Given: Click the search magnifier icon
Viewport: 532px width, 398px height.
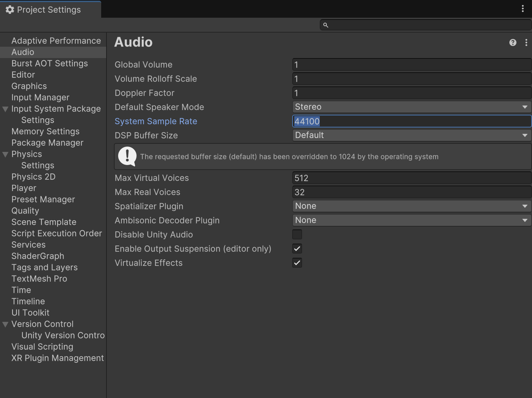Looking at the screenshot, I should [x=326, y=25].
